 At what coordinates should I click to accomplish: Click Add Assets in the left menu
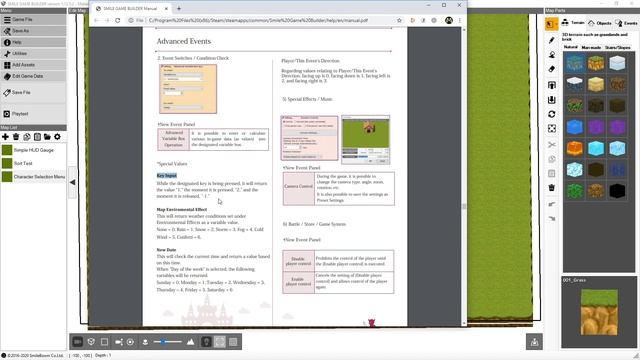(x=33, y=65)
